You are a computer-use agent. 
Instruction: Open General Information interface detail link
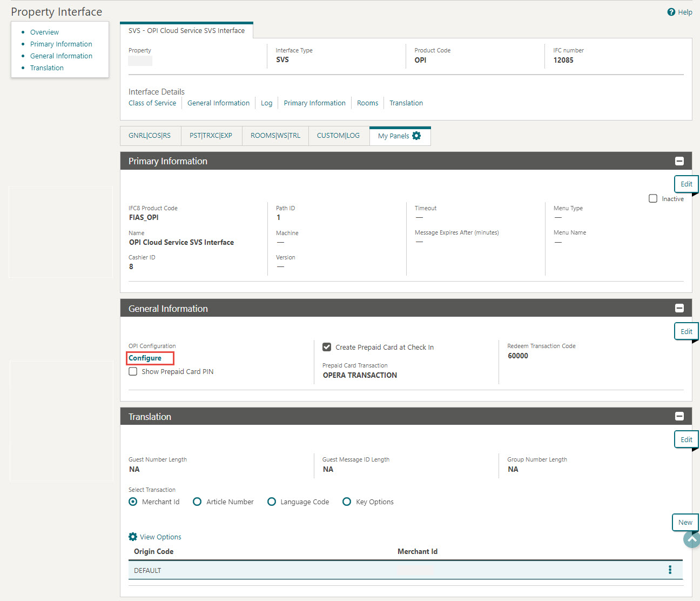coord(219,103)
